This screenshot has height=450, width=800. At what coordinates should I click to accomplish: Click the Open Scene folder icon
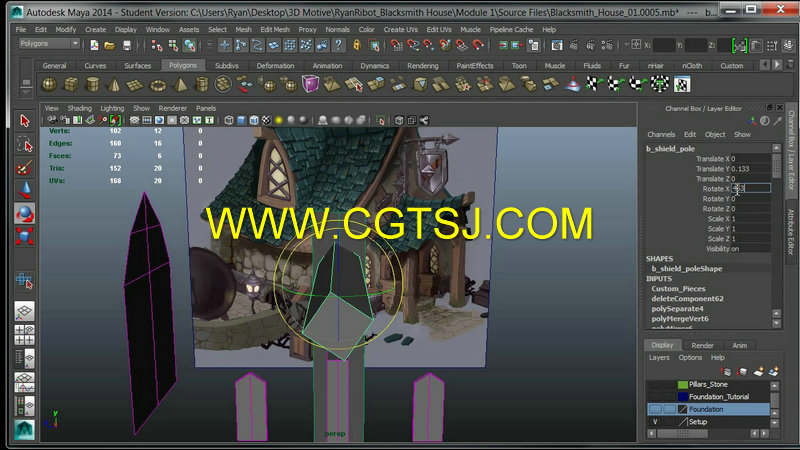(x=110, y=45)
